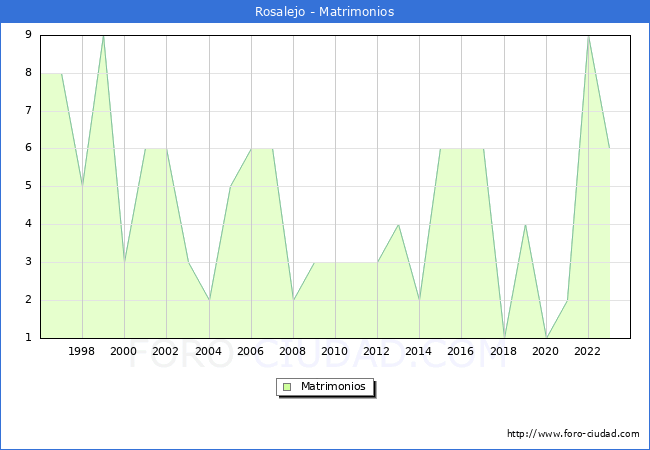This screenshot has height=450, width=650.
Task: Click the 2023 endpoint at value 6
Action: [609, 149]
